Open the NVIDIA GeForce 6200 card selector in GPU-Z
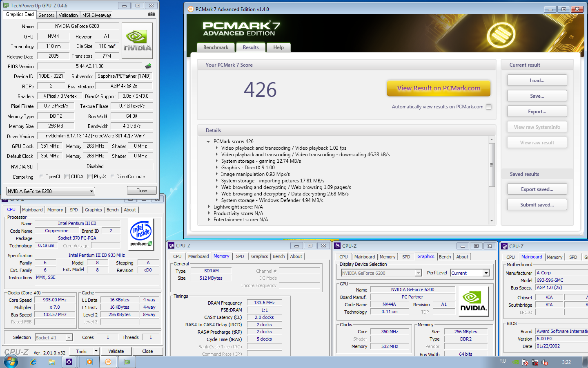Image resolution: width=588 pixels, height=368 pixels. 51,191
